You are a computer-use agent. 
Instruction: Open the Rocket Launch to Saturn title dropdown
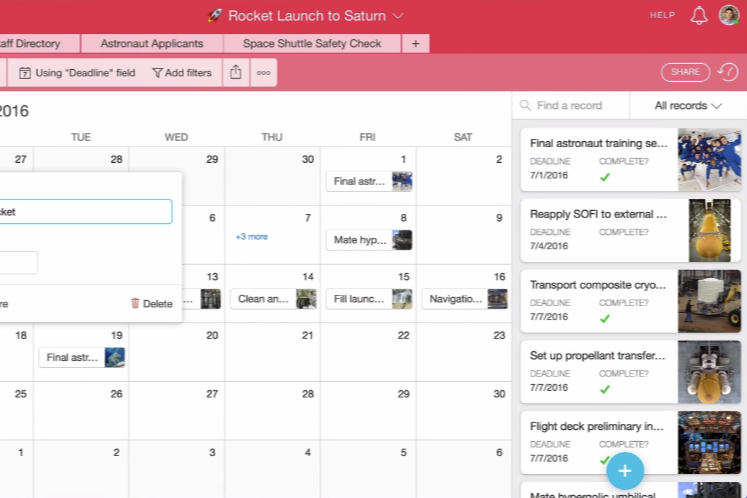(398, 16)
